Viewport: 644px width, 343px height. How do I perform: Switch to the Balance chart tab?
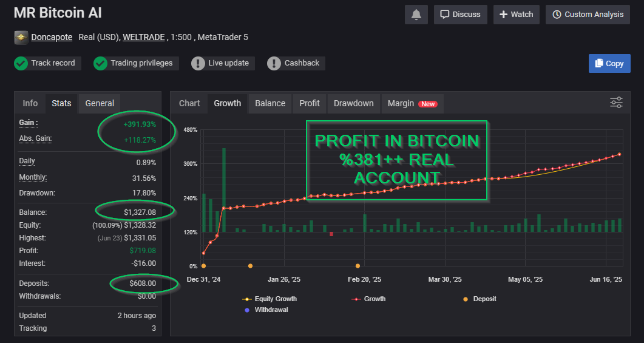click(x=270, y=103)
